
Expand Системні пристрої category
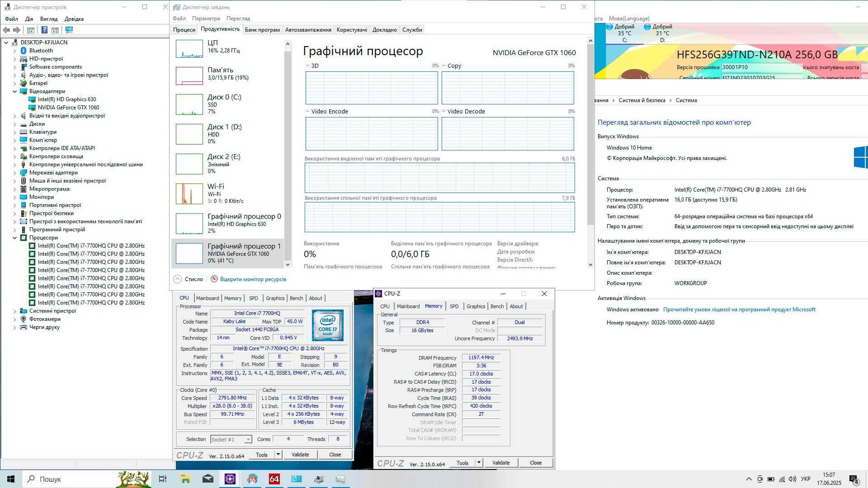[14, 311]
